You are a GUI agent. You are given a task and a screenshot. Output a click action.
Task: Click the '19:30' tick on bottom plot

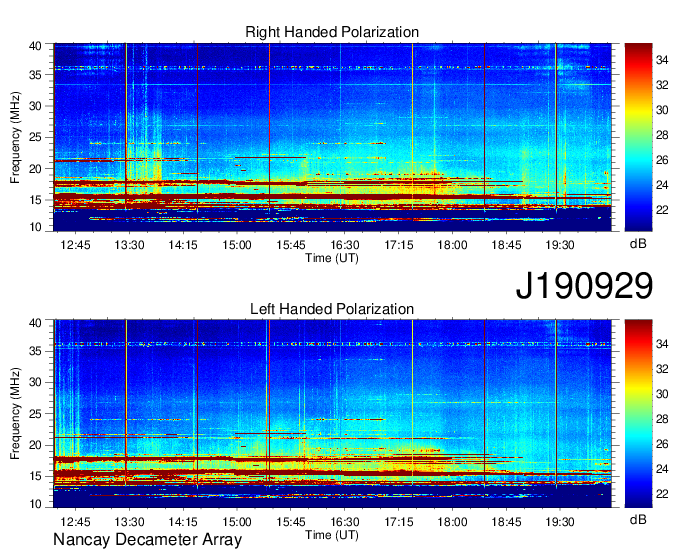pos(560,522)
